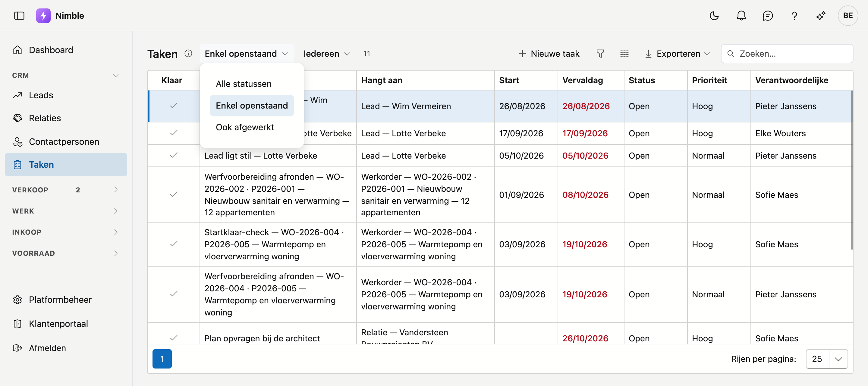
Task: Click Nieuwe taak button
Action: click(549, 54)
